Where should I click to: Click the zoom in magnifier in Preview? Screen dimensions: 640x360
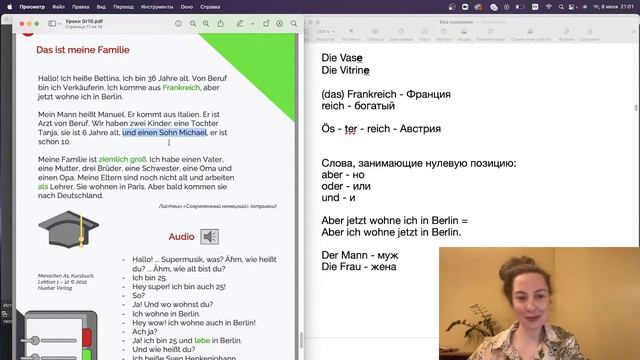(206, 24)
